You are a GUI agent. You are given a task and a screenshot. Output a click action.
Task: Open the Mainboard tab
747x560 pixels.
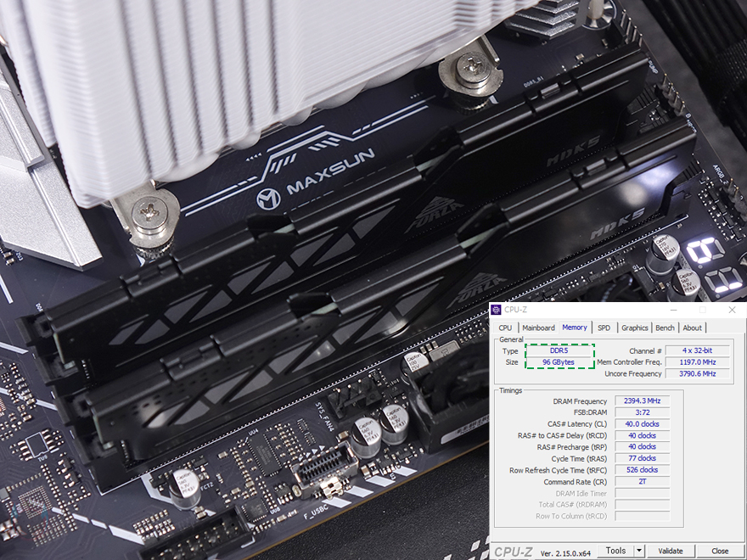(538, 328)
